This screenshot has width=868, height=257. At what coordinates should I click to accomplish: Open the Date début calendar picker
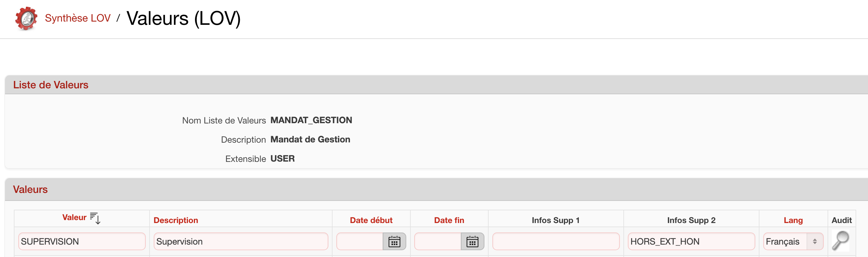[x=394, y=241]
